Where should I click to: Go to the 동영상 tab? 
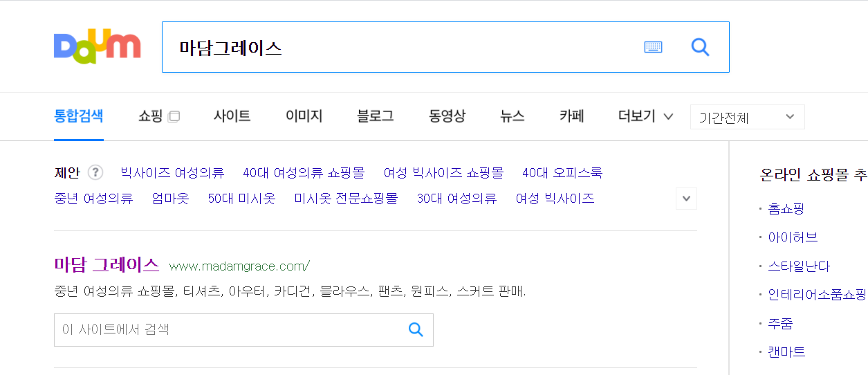(447, 116)
